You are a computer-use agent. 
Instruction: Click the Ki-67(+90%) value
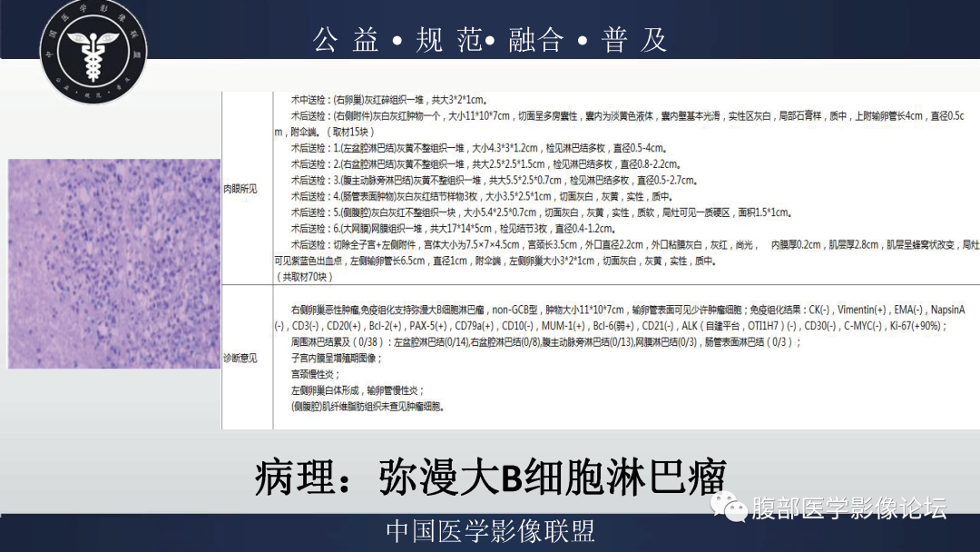[x=916, y=326]
